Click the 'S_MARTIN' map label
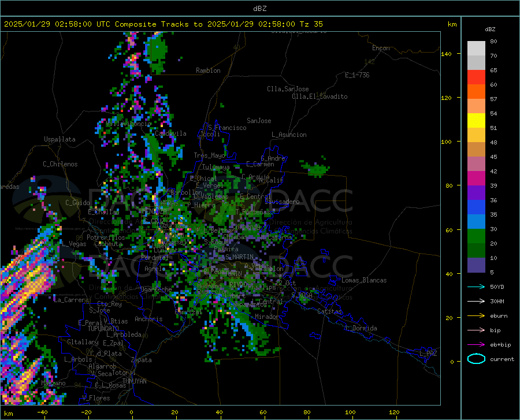Screen dimensions: 520x420 tap(239, 257)
